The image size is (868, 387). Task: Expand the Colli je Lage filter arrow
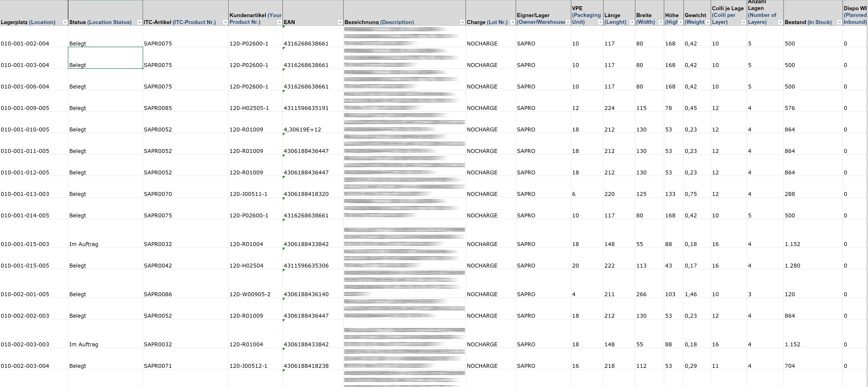point(744,22)
